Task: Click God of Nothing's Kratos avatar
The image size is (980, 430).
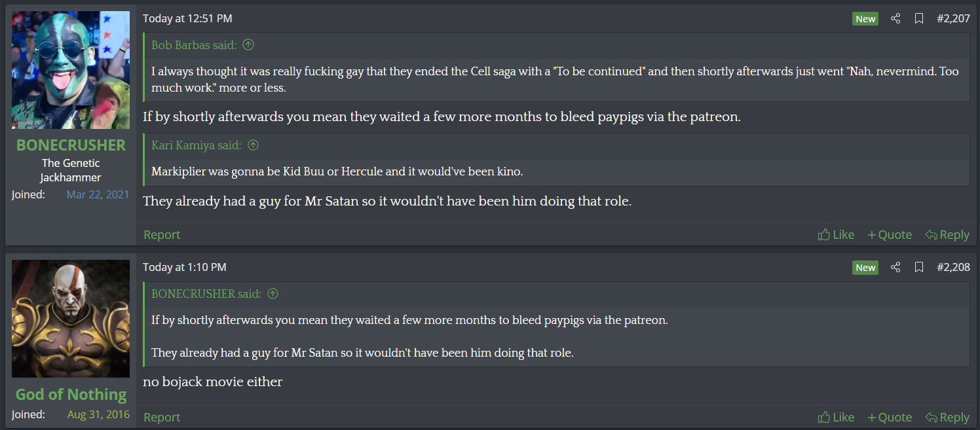Action: (71, 319)
